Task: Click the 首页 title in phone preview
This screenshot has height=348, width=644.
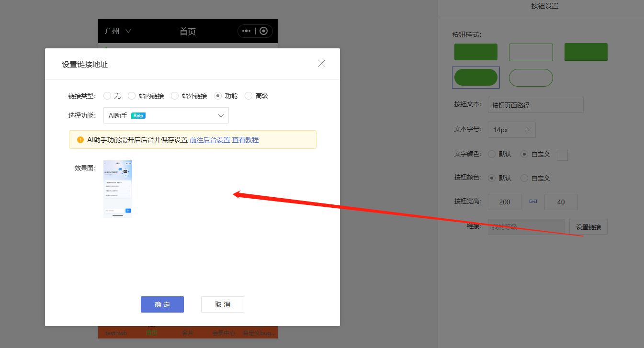Action: (x=188, y=32)
